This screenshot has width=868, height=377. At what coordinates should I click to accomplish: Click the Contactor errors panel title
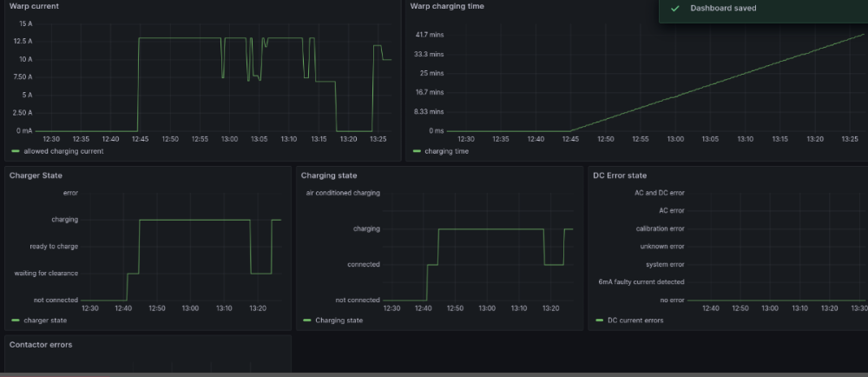coord(40,345)
